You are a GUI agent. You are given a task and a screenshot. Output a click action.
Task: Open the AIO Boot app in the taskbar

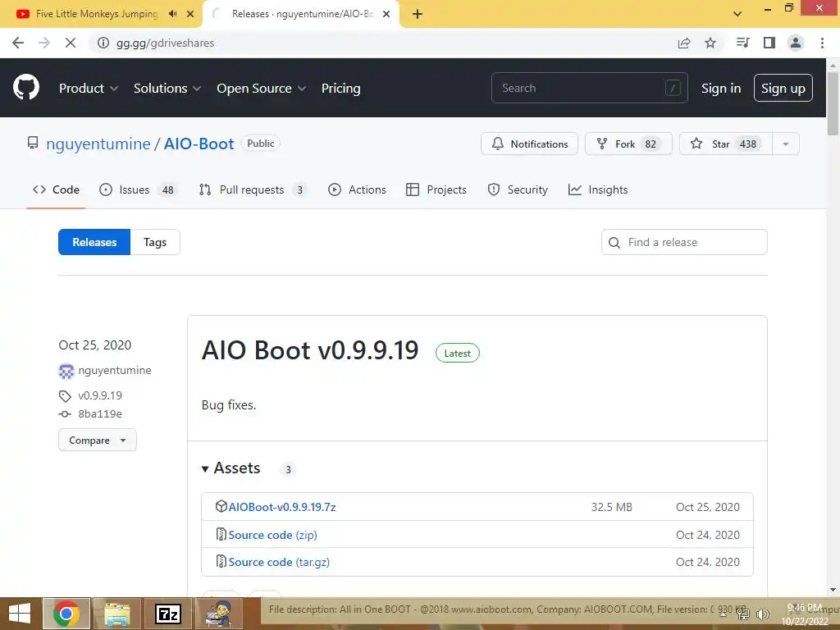pos(219,614)
